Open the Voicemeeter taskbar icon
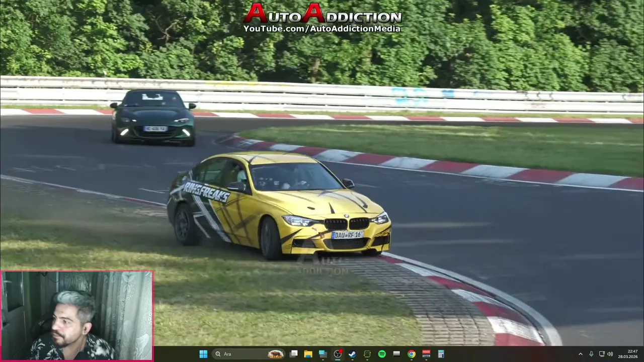This screenshot has width=644, height=362. click(x=426, y=354)
